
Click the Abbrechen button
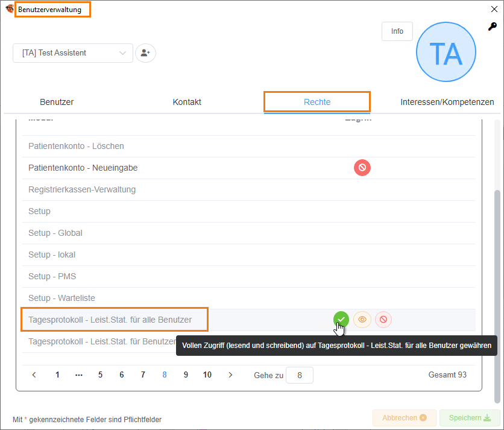click(404, 418)
